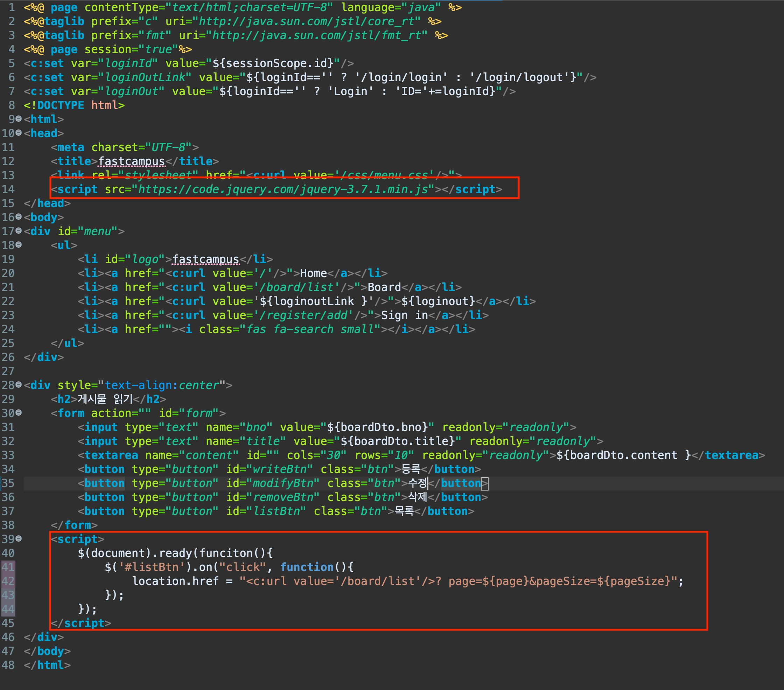This screenshot has width=784, height=690.
Task: Click line number 35 in the gutter
Action: pyautogui.click(x=8, y=483)
